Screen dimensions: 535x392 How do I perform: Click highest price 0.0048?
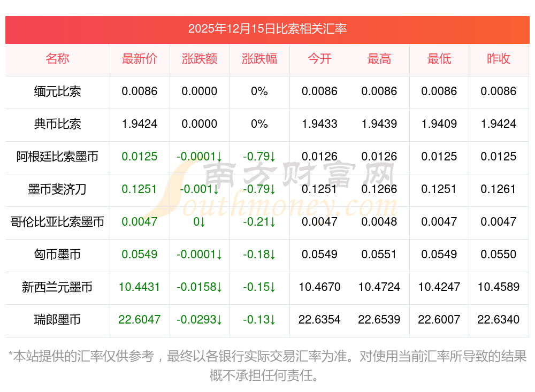[x=379, y=222]
